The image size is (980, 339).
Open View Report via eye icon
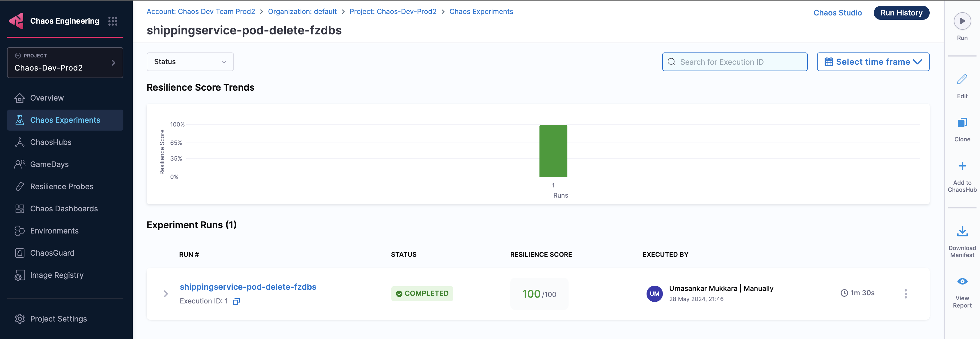[x=962, y=282]
